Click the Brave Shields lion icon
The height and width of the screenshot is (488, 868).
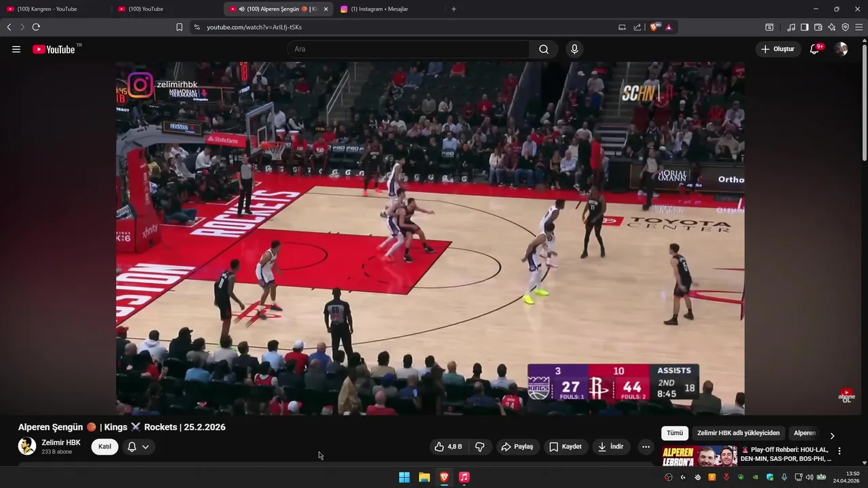[x=654, y=27]
